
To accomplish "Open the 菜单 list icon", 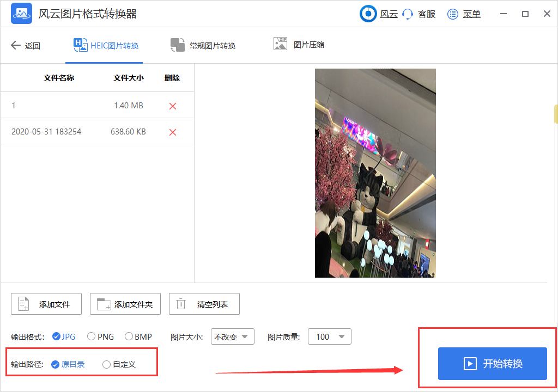I will tap(453, 14).
